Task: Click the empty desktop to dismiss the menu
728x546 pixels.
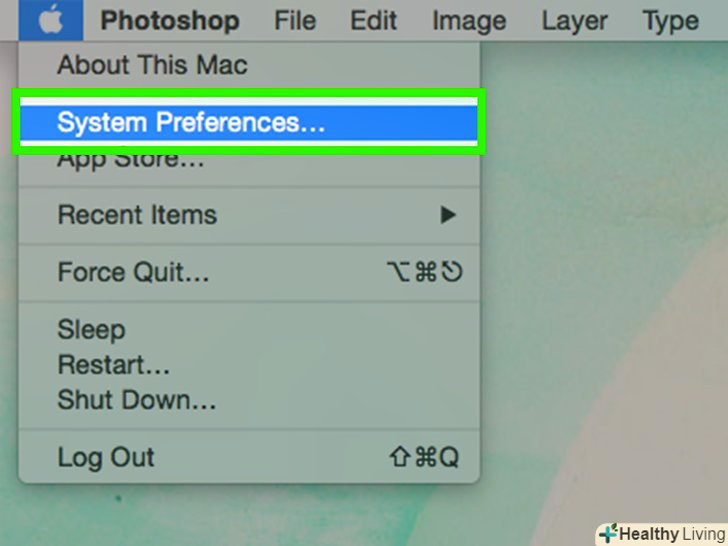Action: click(600, 300)
